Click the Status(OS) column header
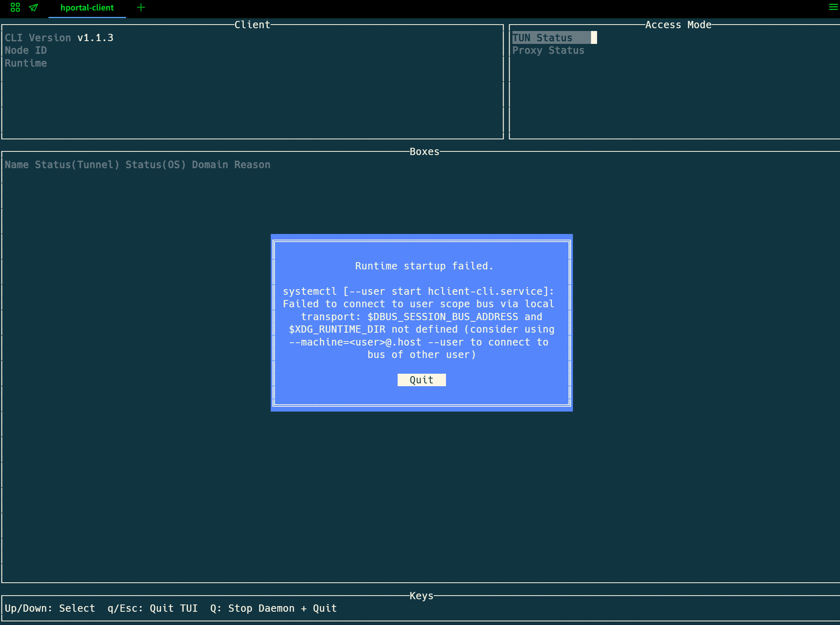 click(x=156, y=165)
